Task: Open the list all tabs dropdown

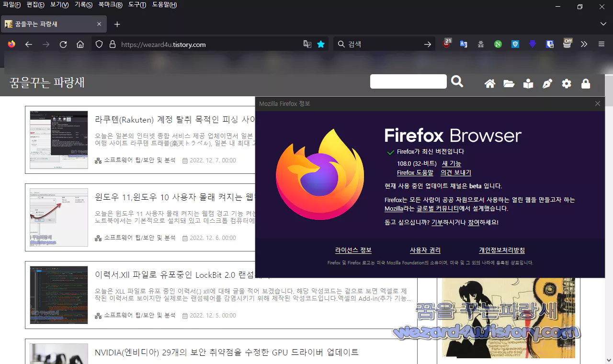Action: coord(603,24)
